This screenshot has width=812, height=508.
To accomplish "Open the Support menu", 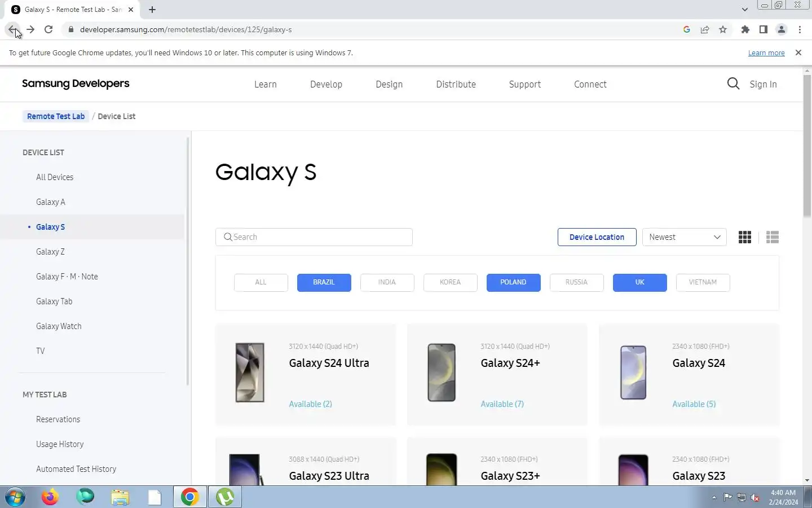I will 524,84.
